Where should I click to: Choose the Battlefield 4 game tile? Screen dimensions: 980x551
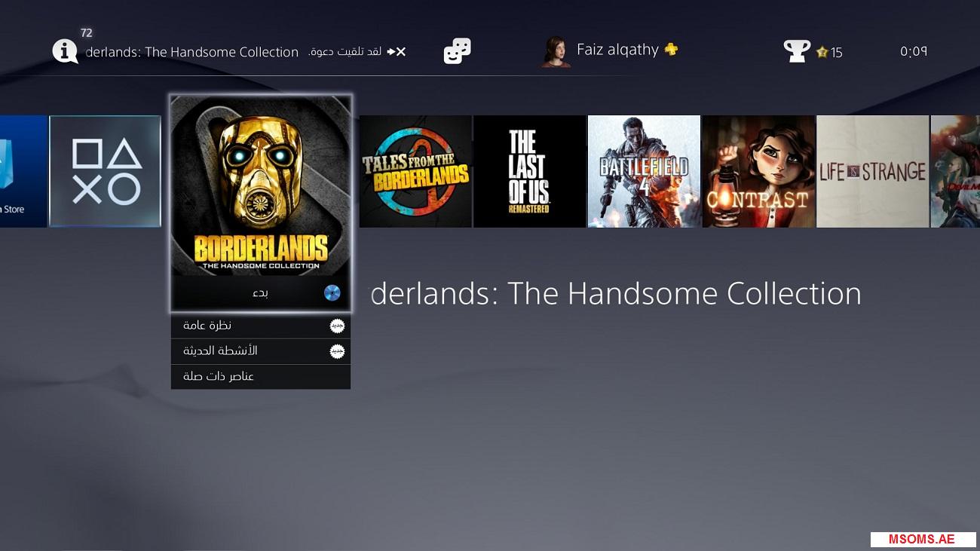point(644,171)
